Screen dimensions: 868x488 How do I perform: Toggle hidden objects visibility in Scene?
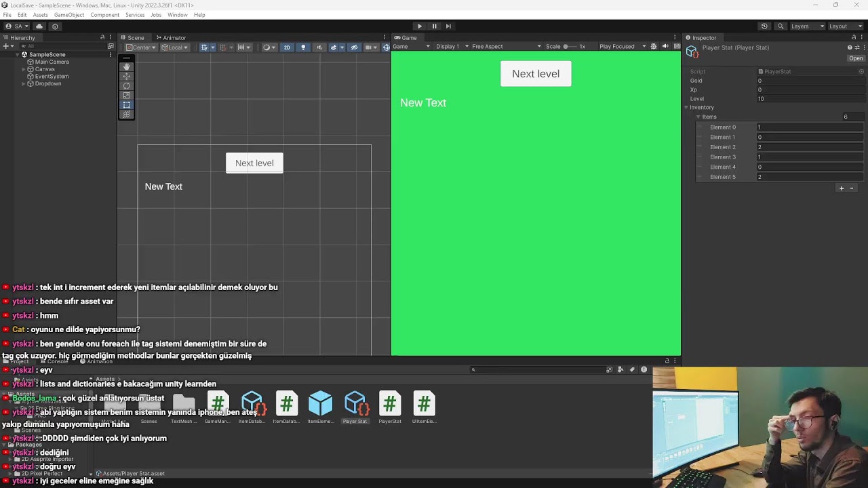pos(354,47)
